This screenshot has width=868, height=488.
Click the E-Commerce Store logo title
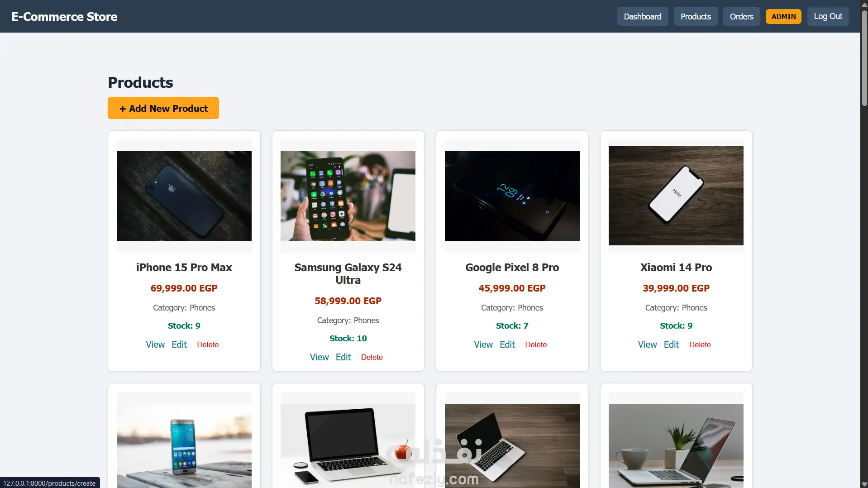(x=64, y=17)
